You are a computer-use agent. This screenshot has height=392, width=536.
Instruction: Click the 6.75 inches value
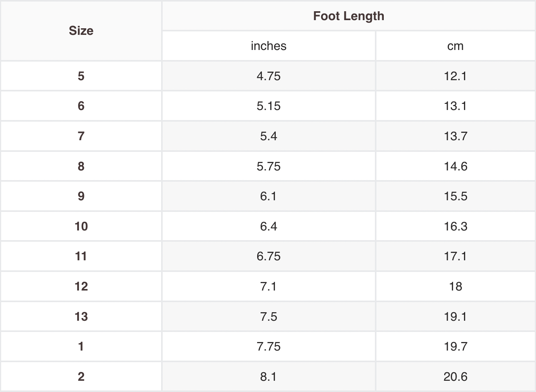pyautogui.click(x=268, y=256)
